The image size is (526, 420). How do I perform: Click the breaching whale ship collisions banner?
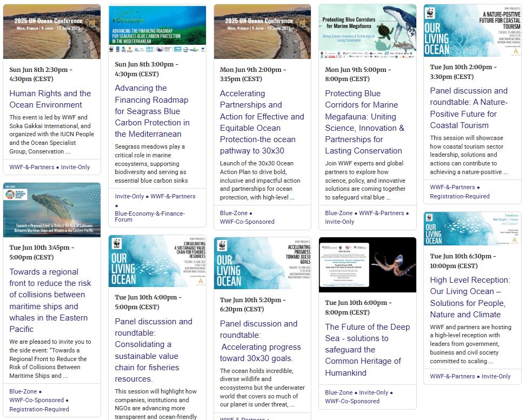(52, 210)
